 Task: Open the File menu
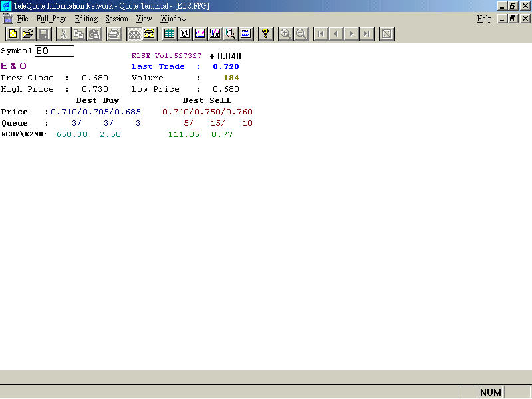point(23,19)
